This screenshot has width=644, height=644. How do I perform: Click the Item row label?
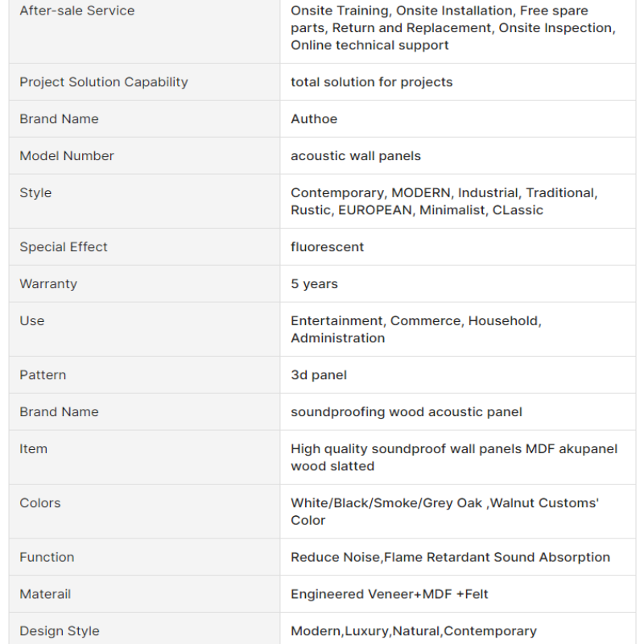(x=34, y=449)
